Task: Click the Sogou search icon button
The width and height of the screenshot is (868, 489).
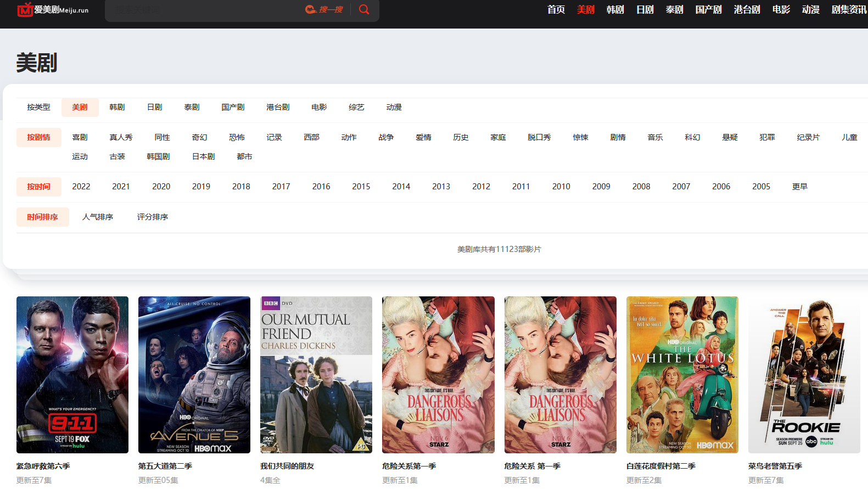Action: (x=324, y=9)
